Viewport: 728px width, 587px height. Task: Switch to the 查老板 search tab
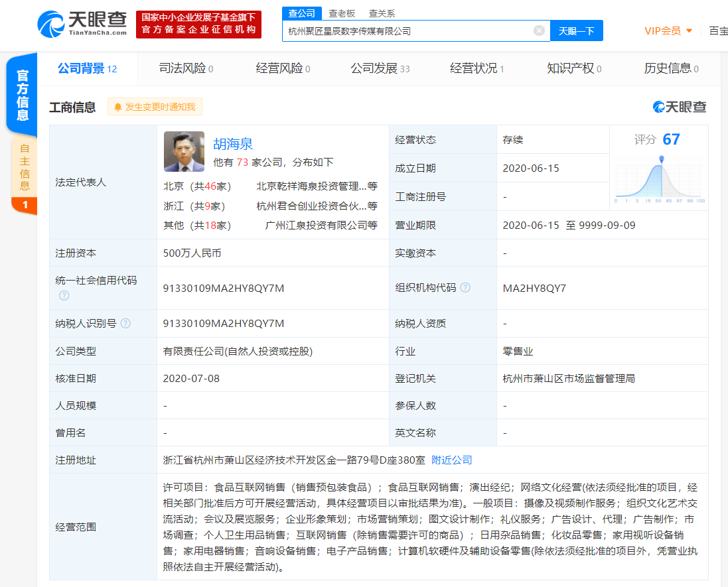(x=342, y=13)
